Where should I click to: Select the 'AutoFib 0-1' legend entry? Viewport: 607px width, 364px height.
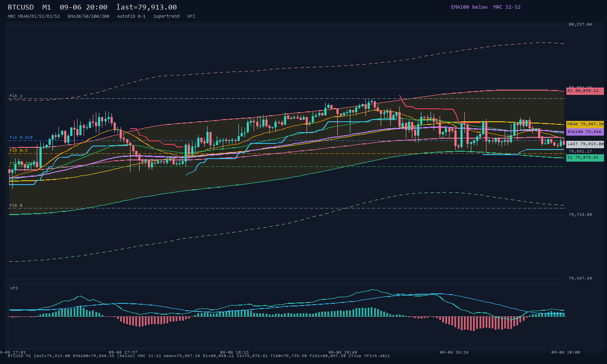(131, 16)
